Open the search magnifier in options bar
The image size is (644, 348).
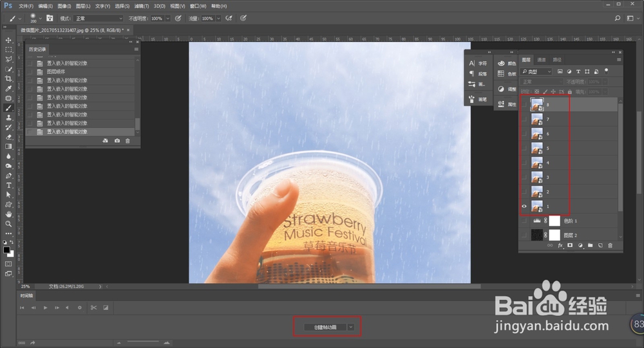point(618,18)
